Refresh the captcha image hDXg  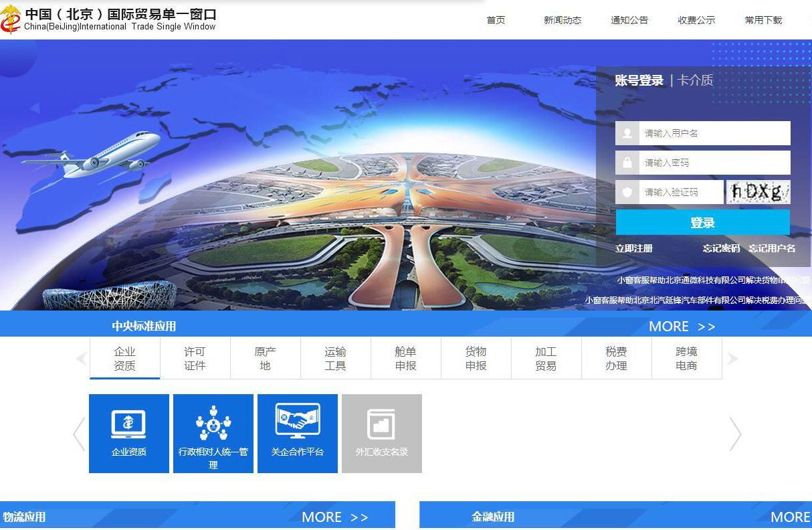758,192
